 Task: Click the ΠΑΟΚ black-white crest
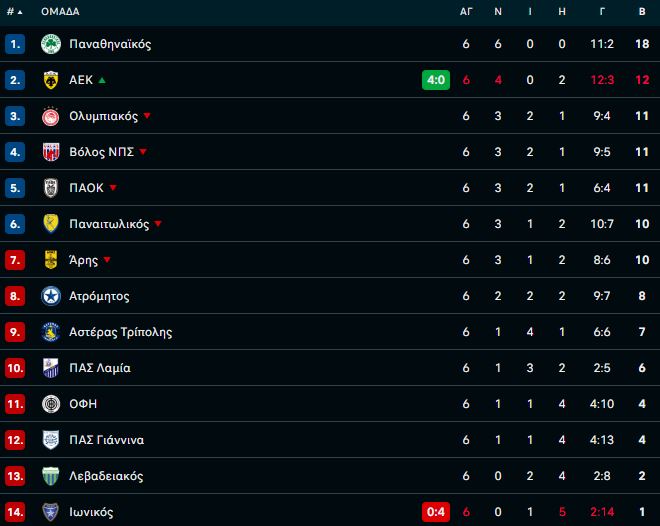pyautogui.click(x=51, y=188)
